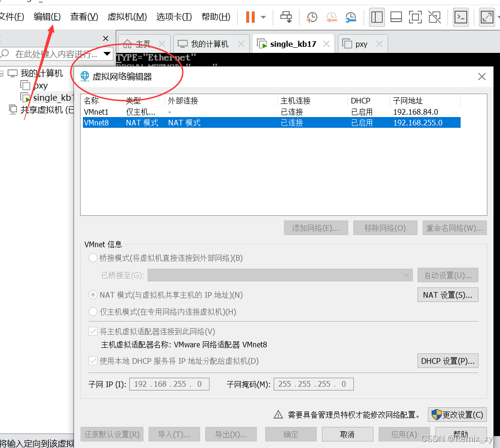Open the 虚拟机(M) menu

coord(127,16)
